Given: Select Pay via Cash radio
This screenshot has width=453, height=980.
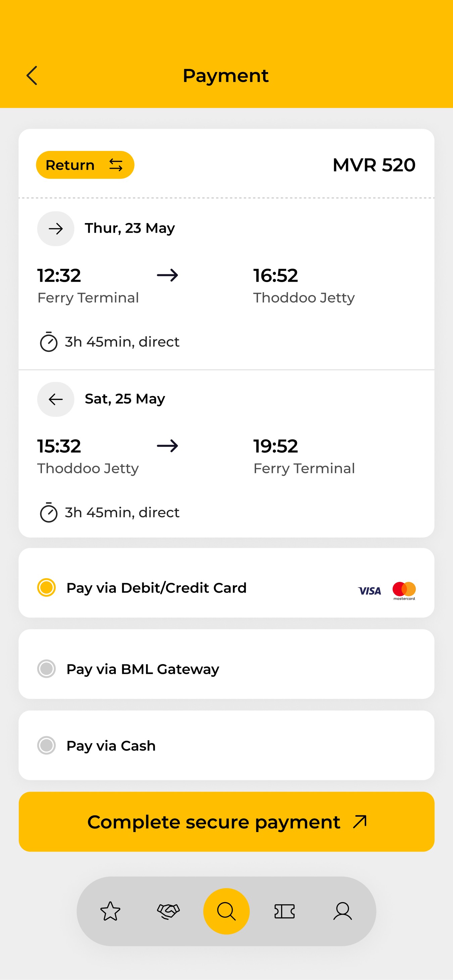Looking at the screenshot, I should (46, 745).
